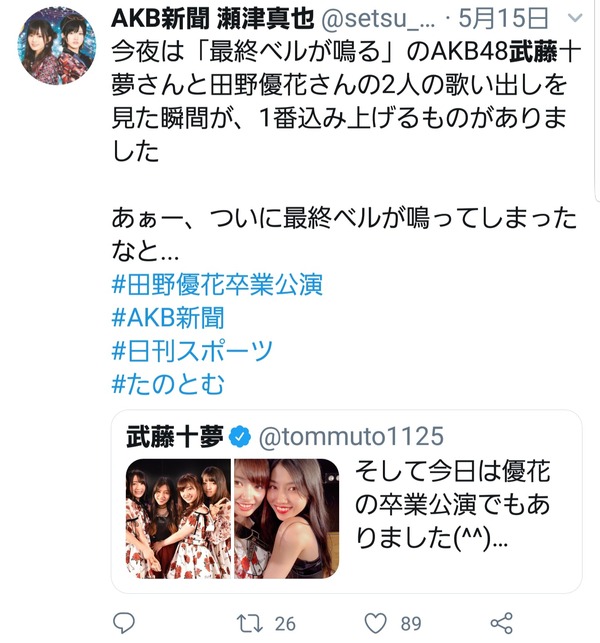Image resolution: width=600 pixels, height=643 pixels.
Task: Open the @tommuto1125 handle in the quoted tweet
Action: (x=351, y=436)
